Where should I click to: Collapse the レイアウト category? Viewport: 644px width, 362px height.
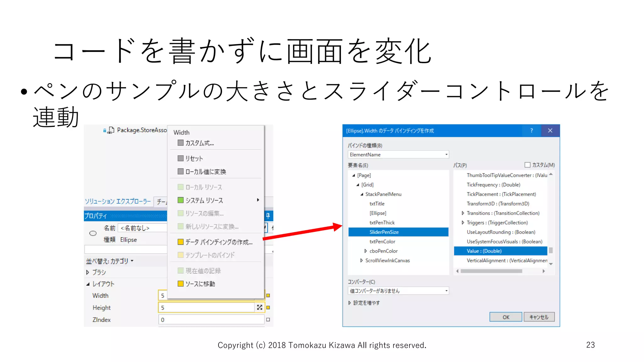tap(88, 284)
